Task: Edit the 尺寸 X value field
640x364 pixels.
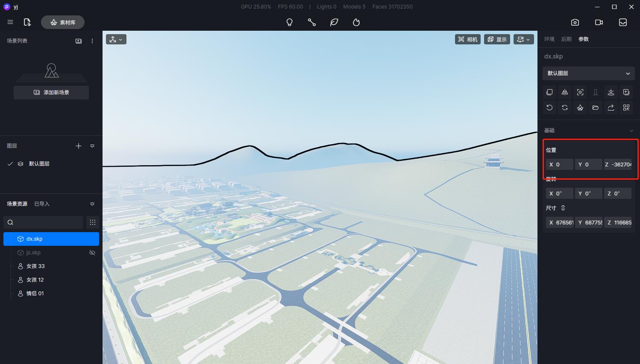Action: click(560, 222)
